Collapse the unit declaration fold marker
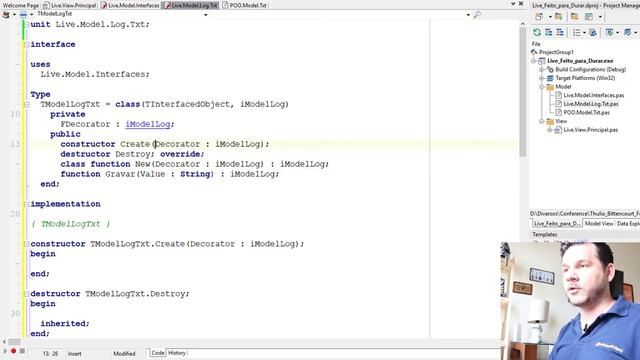This screenshot has height=360, width=640. tap(27, 24)
